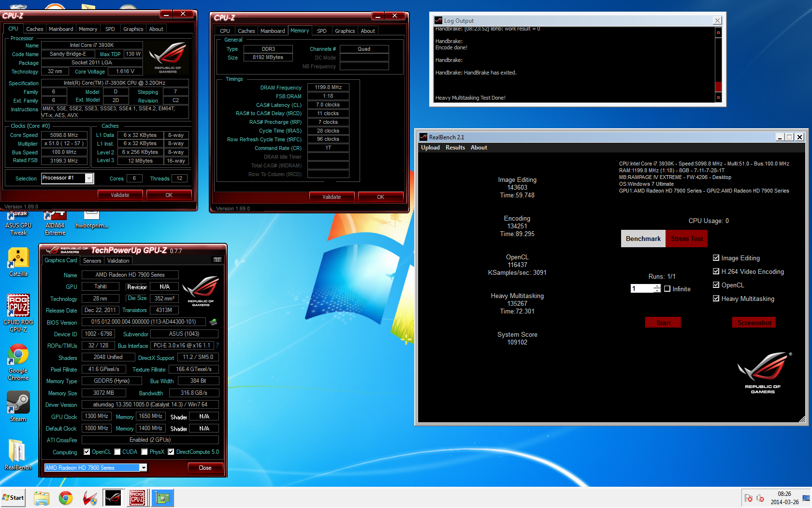Open the Processor #1 selection dropdown
The image size is (812, 508).
[89, 179]
